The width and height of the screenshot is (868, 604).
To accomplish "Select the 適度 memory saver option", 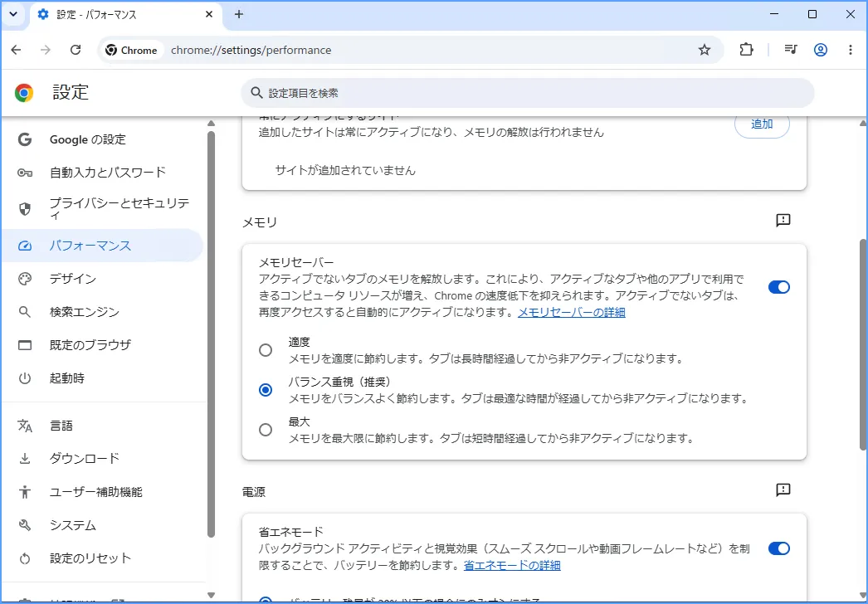I will (266, 350).
